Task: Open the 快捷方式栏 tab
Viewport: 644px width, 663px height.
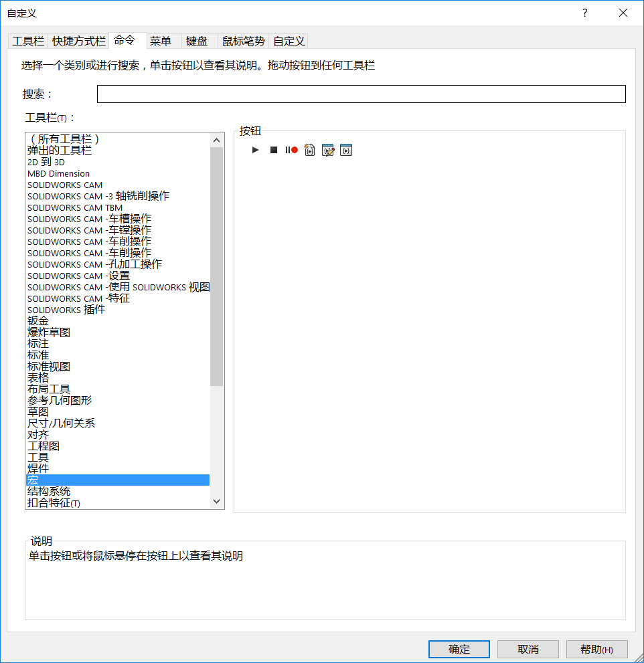Action: point(79,41)
